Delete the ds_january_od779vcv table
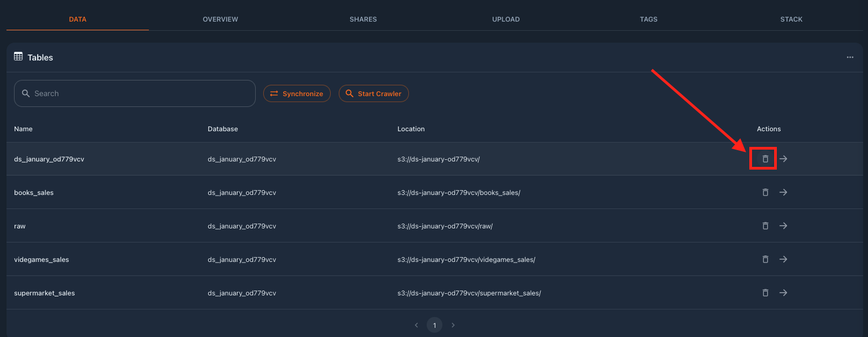868x337 pixels. coord(765,159)
